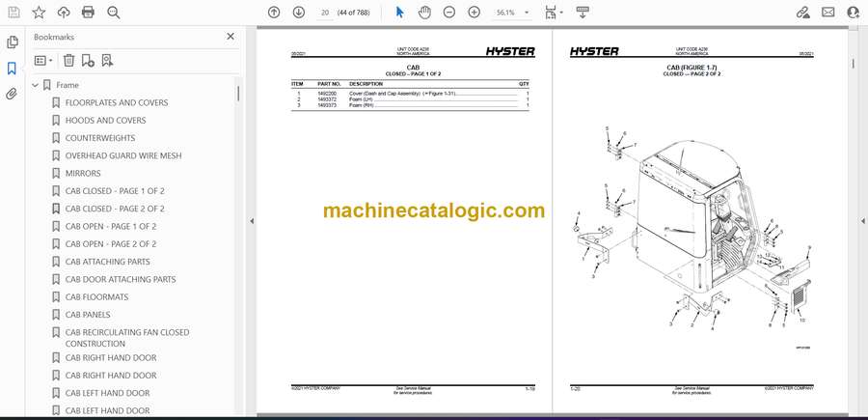Click the share link icon
The height and width of the screenshot is (420, 868).
tap(802, 13)
